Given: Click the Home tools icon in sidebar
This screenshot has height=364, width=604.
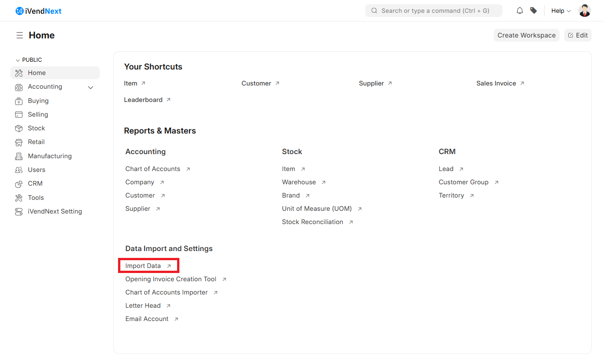Looking at the screenshot, I should click(x=19, y=73).
